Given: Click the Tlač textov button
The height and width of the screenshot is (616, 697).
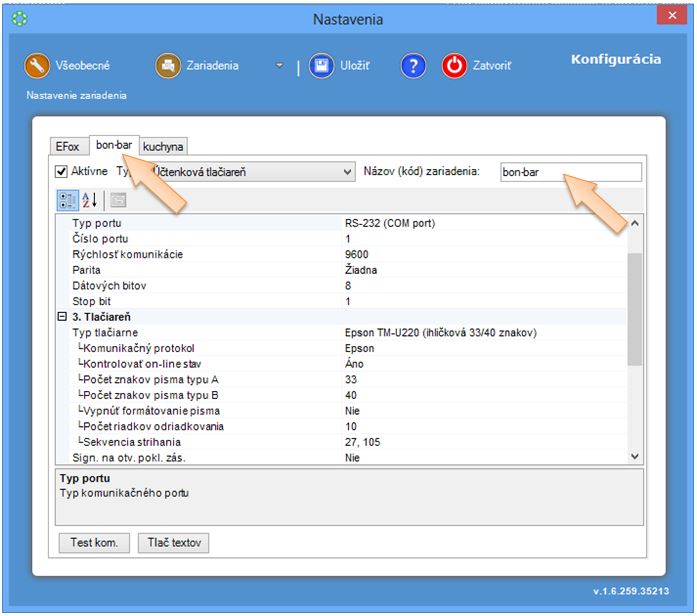Looking at the screenshot, I should pos(173,543).
